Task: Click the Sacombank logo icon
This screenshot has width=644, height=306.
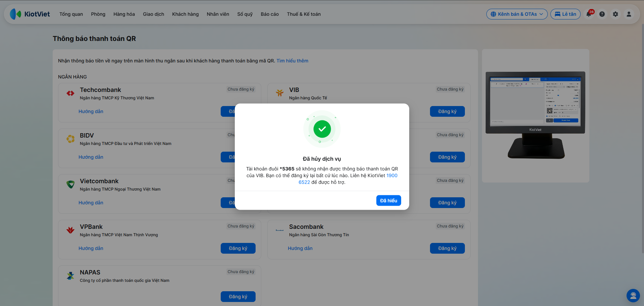Action: coord(280,230)
